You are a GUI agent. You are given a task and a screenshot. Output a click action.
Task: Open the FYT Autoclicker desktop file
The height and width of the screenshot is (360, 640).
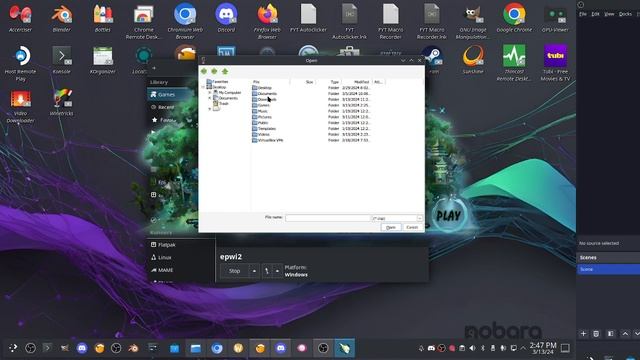tap(308, 18)
